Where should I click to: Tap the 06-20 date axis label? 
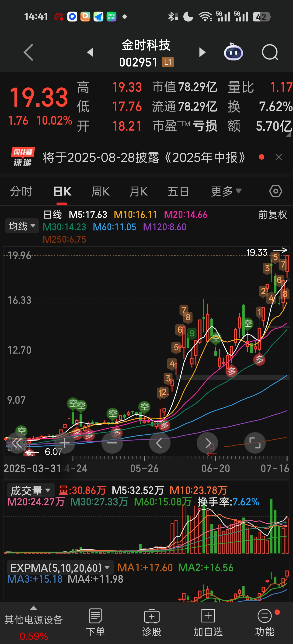click(x=216, y=468)
